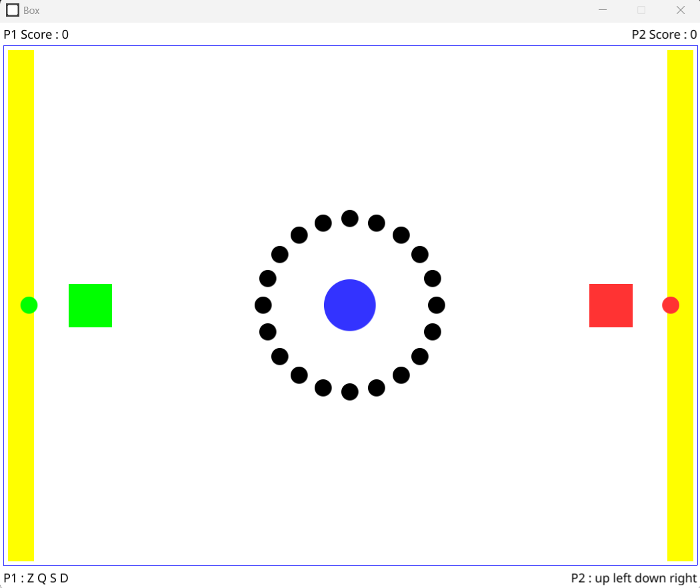Click the green square as a color swatch
The width and height of the screenshot is (700, 588).
pos(90,305)
